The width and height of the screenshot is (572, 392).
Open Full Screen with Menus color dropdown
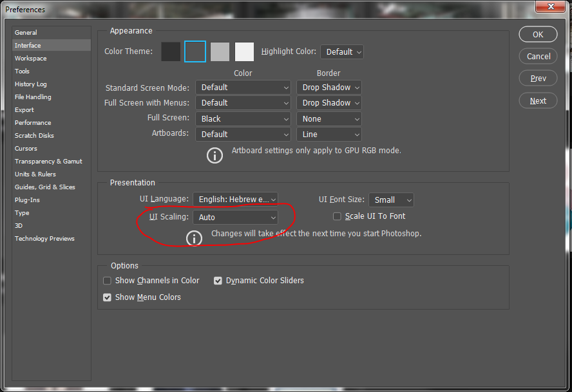[243, 103]
